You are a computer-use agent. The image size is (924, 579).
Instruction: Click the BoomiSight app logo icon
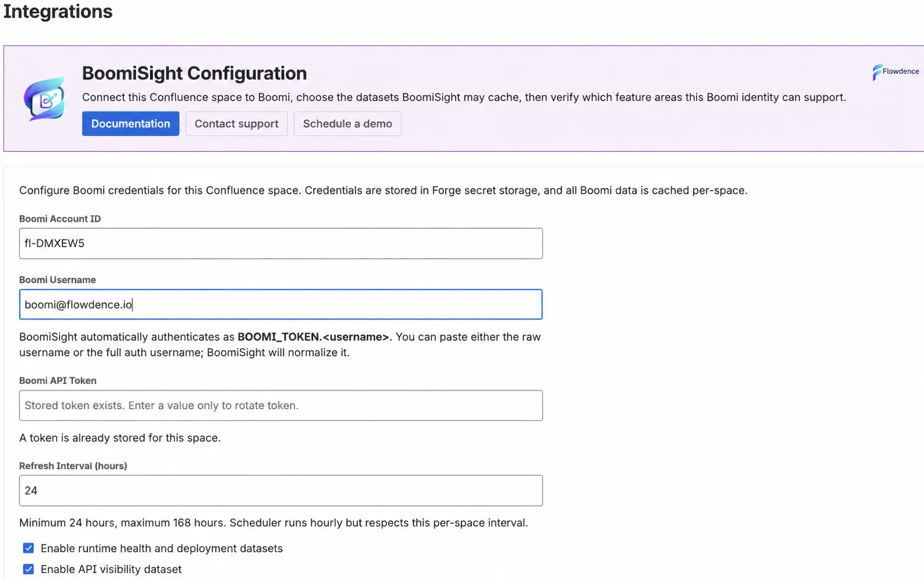pyautogui.click(x=44, y=99)
